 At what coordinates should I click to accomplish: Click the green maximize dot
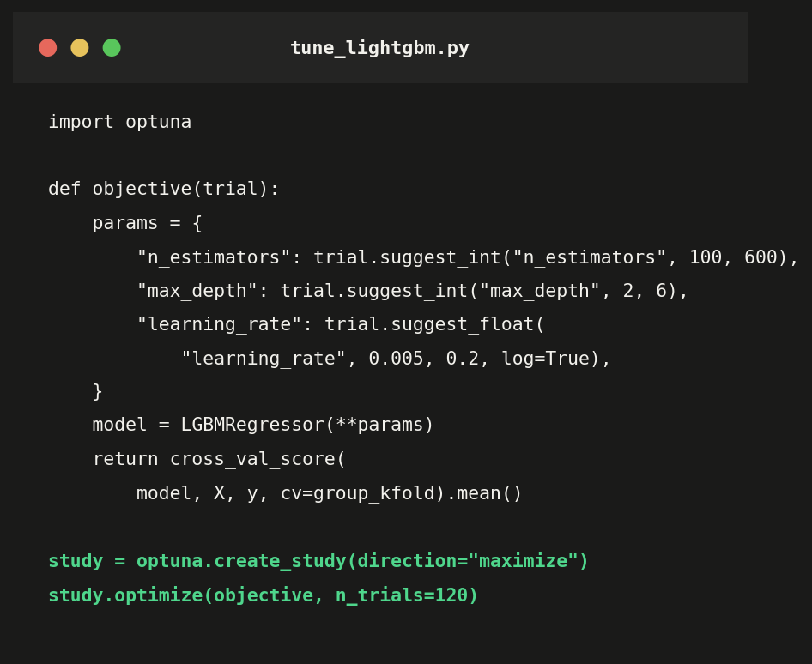coord(112,48)
